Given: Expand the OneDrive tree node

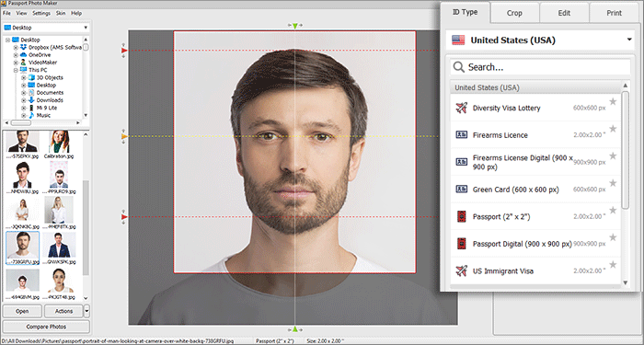Looking at the screenshot, I should pos(16,55).
